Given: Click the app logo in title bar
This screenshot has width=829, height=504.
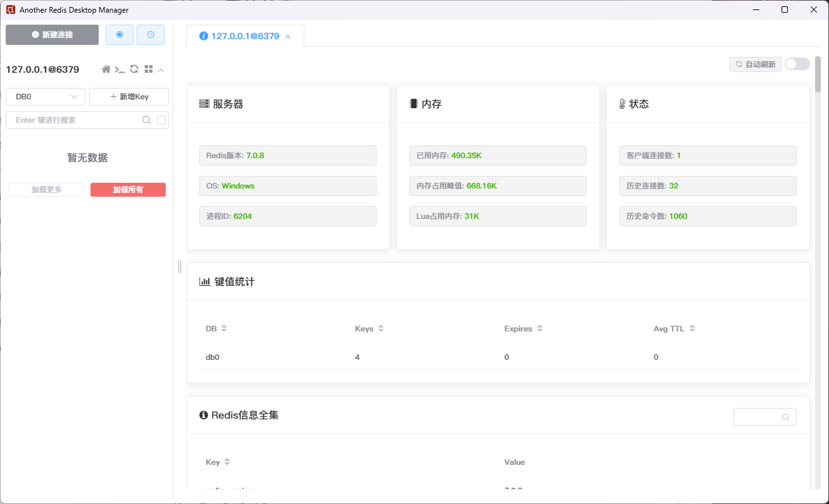Looking at the screenshot, I should [x=10, y=9].
